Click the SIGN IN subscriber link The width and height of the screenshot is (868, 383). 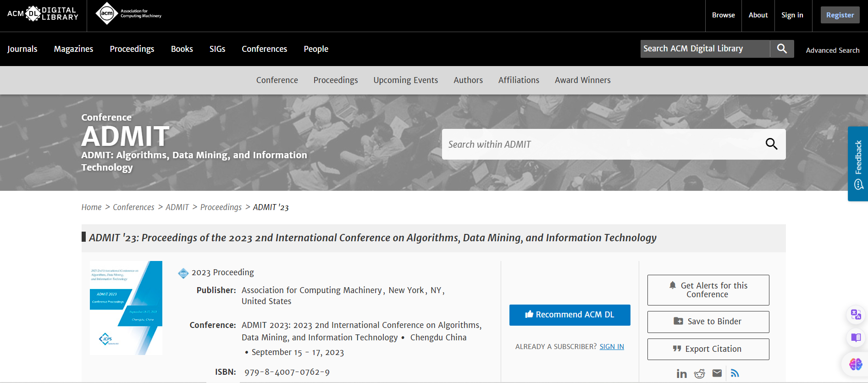click(x=612, y=347)
